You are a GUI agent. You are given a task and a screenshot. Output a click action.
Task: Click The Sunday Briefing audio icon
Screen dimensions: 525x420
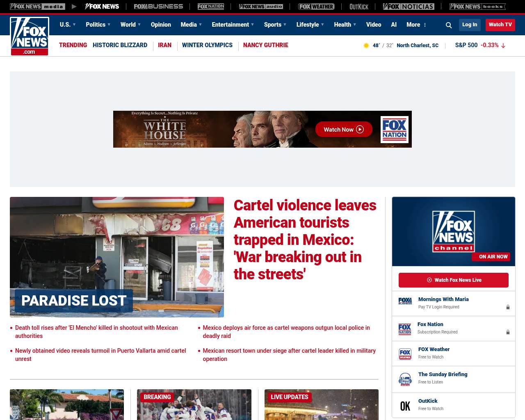click(405, 379)
